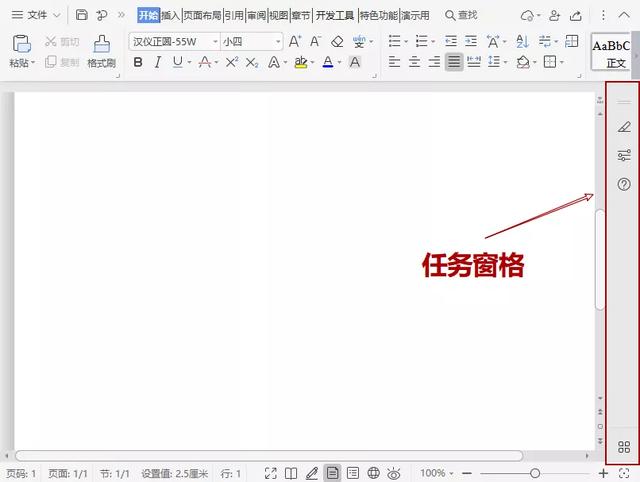The height and width of the screenshot is (482, 640).
Task: Click the save document icon
Action: pyautogui.click(x=82, y=15)
